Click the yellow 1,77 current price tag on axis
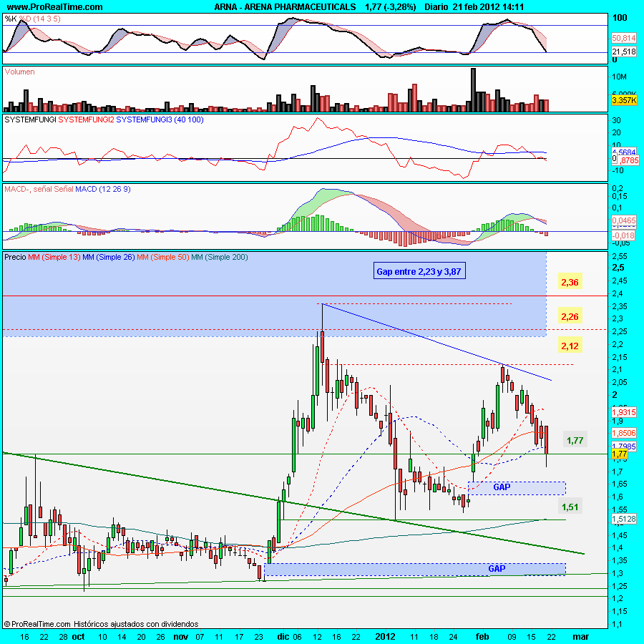The image size is (644, 644). pos(620,454)
